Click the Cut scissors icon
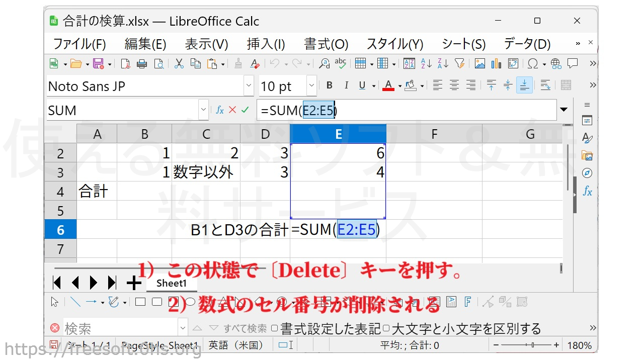The width and height of the screenshot is (644, 362). 179,64
